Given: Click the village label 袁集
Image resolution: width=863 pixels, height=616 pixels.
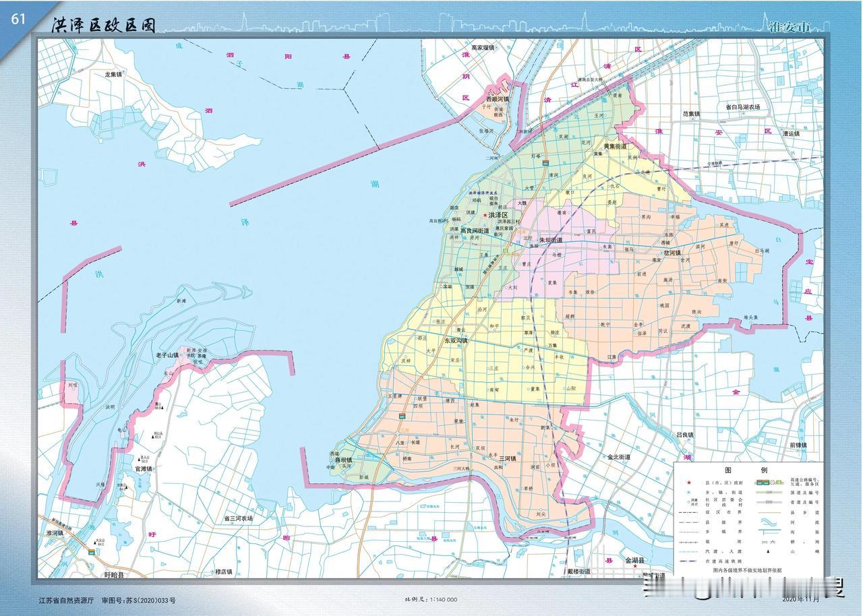Looking at the screenshot, I should (553, 283).
